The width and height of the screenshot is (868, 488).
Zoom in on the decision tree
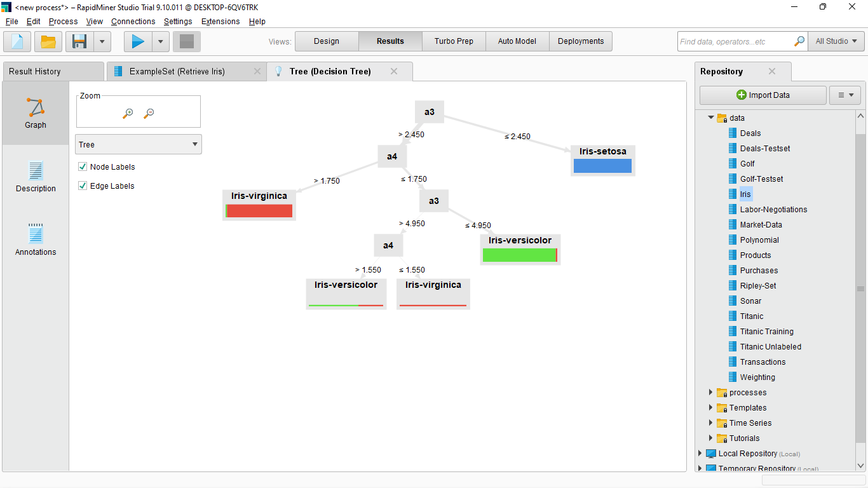[x=127, y=112]
